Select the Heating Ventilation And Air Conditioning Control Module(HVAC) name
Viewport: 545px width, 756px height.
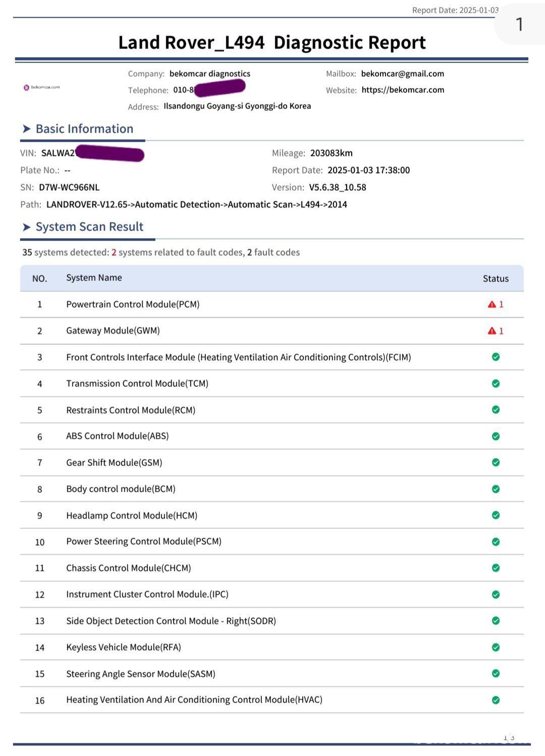coord(194,700)
